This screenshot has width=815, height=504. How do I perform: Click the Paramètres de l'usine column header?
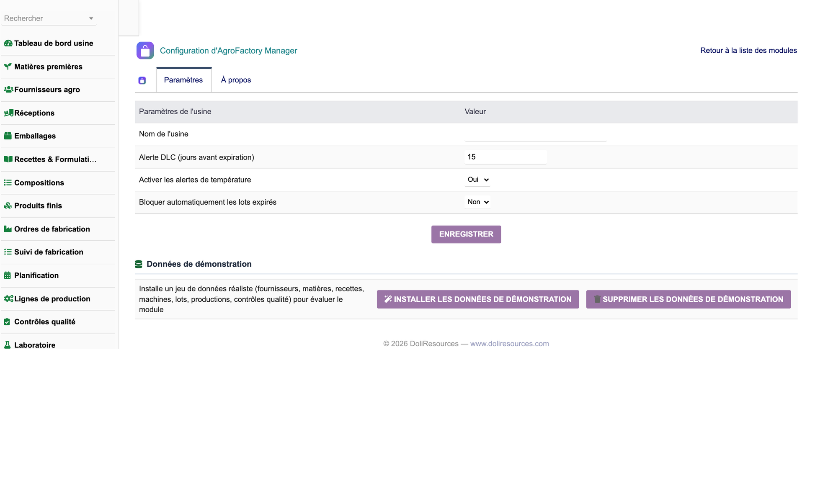coord(175,112)
